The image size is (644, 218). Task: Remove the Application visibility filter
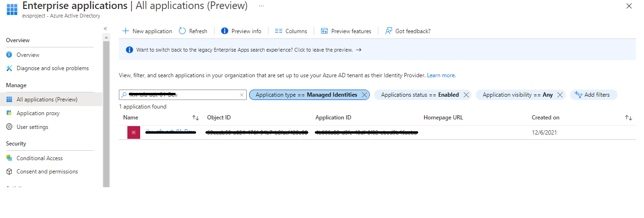(560, 95)
